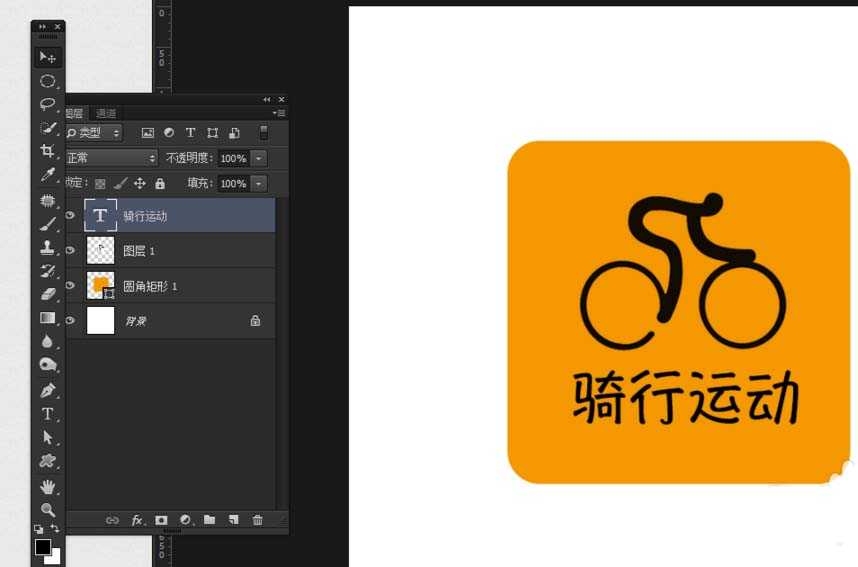
Task: Switch to the 通道 channels tab
Action: point(106,113)
